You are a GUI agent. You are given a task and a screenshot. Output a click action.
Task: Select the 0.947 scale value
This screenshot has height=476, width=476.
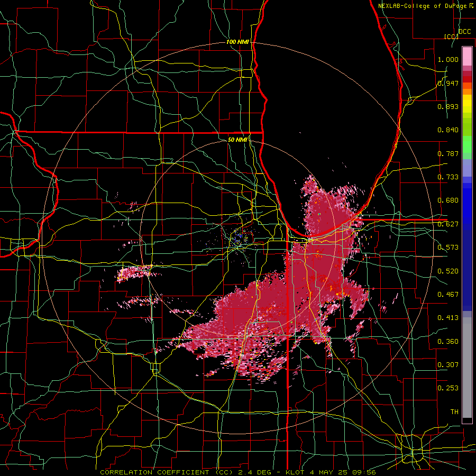448,83
